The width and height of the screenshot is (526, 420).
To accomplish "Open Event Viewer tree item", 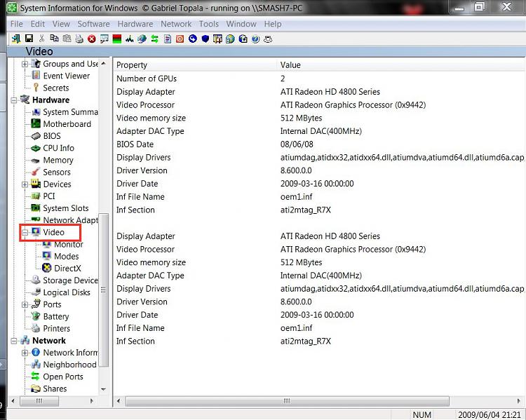I will pos(67,76).
